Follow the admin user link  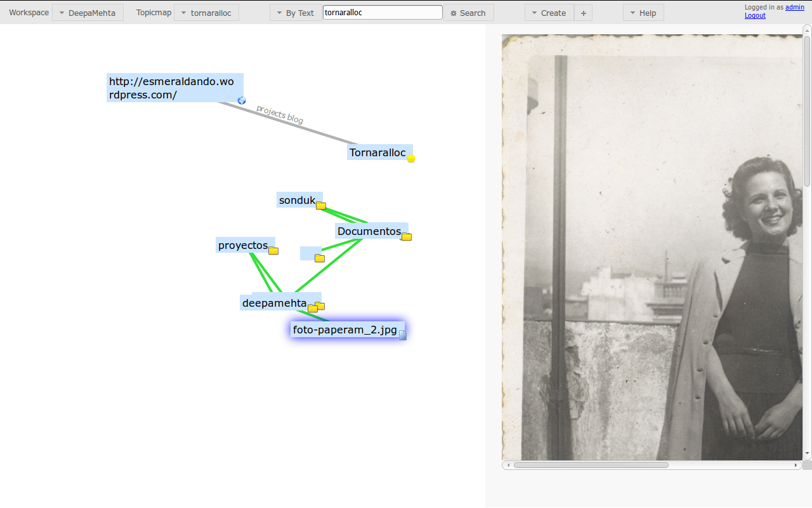(795, 8)
